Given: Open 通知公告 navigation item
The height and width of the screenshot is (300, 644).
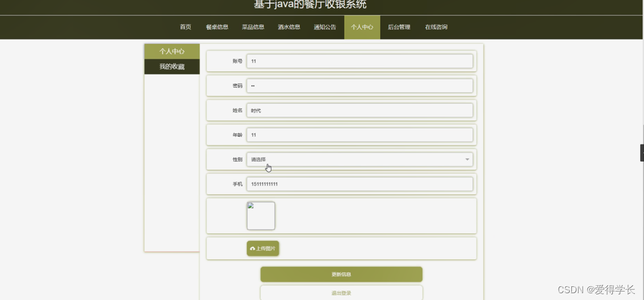Looking at the screenshot, I should pyautogui.click(x=325, y=27).
